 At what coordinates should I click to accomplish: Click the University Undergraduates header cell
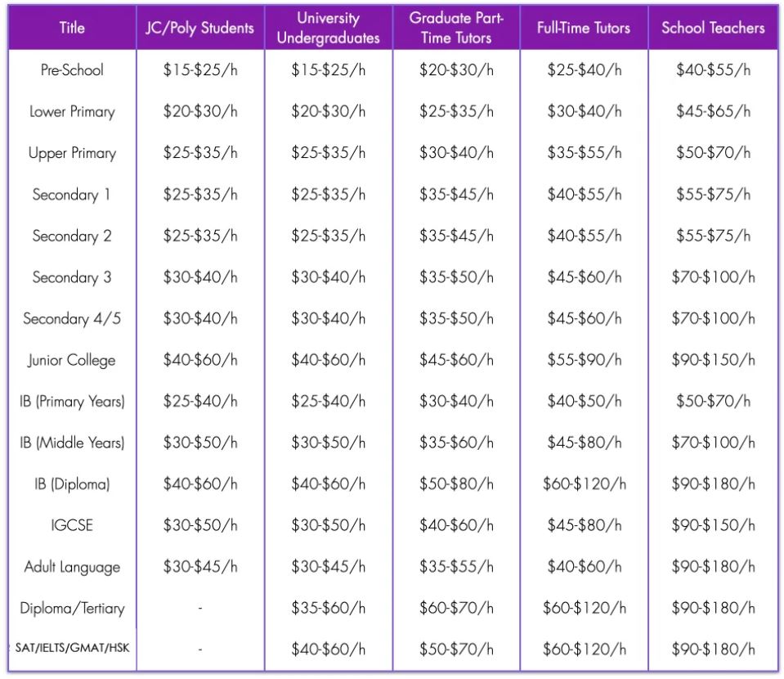click(329, 28)
